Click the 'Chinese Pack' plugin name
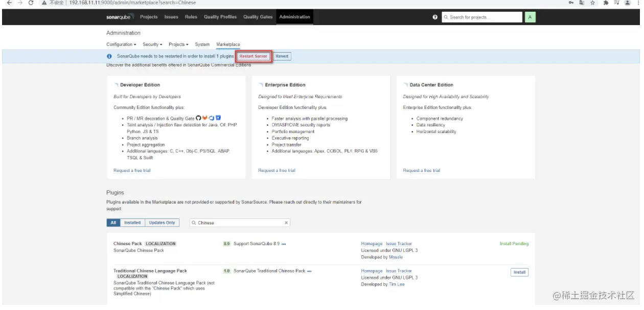Viewport: 644px width, 310px height. [128, 244]
